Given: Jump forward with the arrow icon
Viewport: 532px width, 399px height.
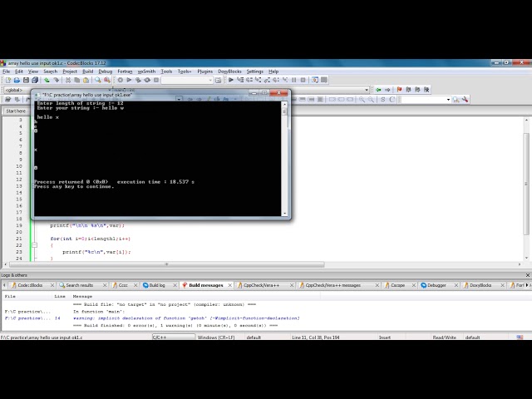Looking at the screenshot, I should [x=387, y=90].
